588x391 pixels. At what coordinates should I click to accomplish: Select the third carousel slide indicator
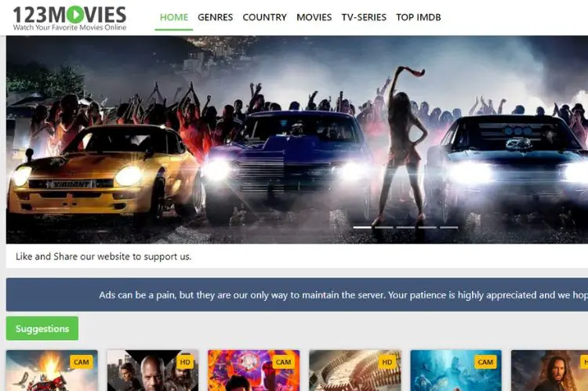pyautogui.click(x=406, y=227)
